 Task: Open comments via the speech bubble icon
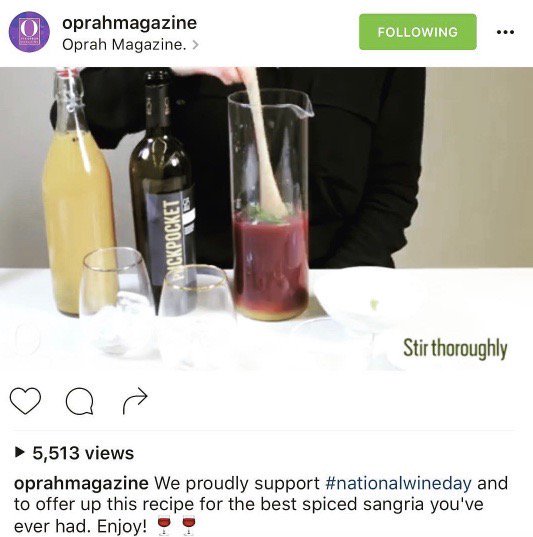tap(79, 401)
